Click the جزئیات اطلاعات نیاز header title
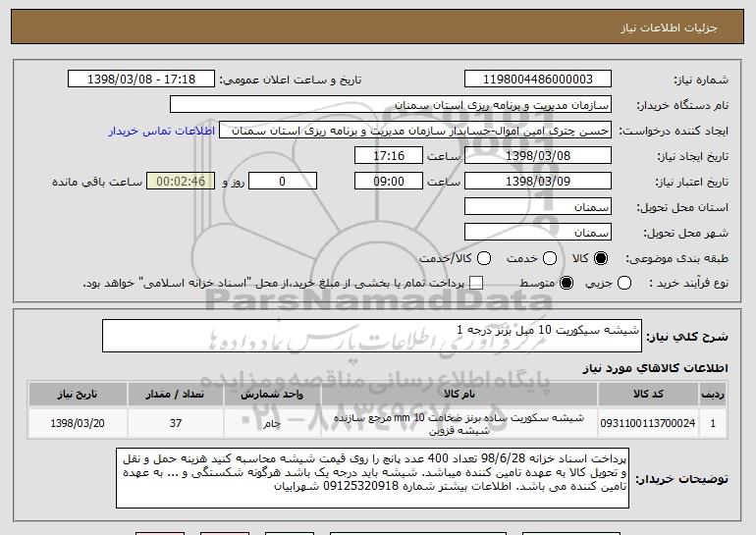Viewport: 756px width, 535px height. [x=669, y=27]
